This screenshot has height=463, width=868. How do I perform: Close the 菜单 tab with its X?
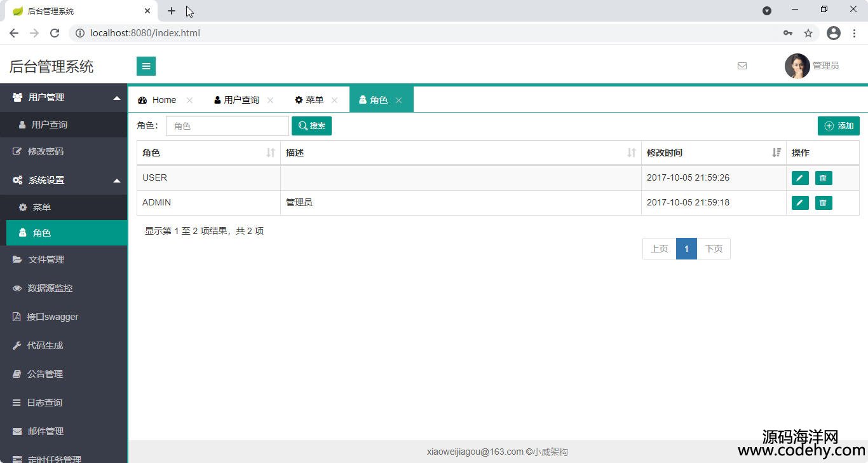point(334,100)
